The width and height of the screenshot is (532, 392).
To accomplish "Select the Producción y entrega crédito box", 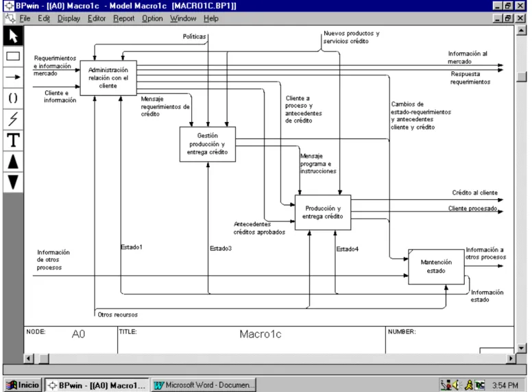I will tap(323, 212).
